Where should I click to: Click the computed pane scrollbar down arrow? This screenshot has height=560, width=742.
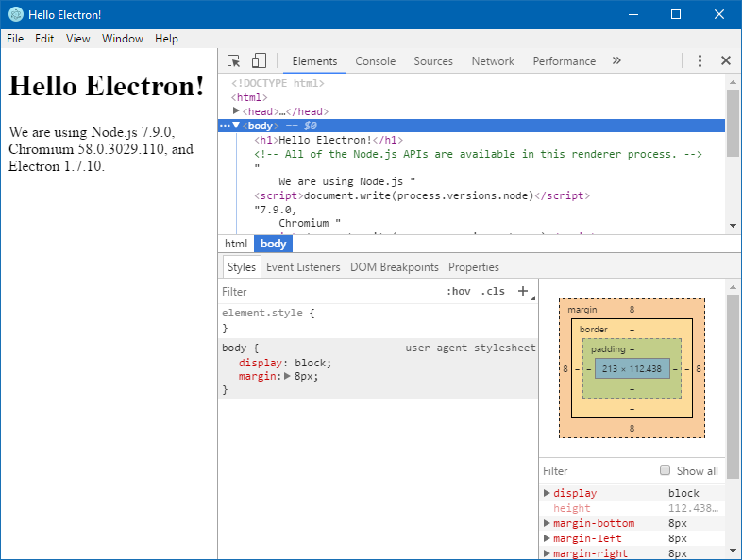[733, 550]
